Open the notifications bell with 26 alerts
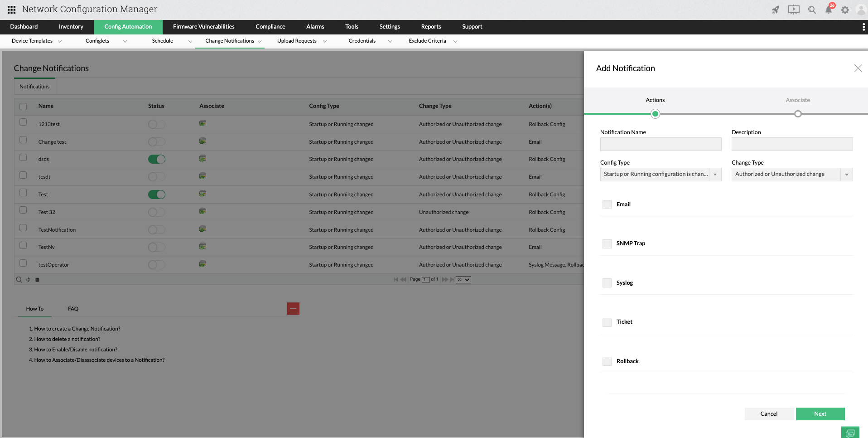This screenshot has width=868, height=438. [x=829, y=10]
